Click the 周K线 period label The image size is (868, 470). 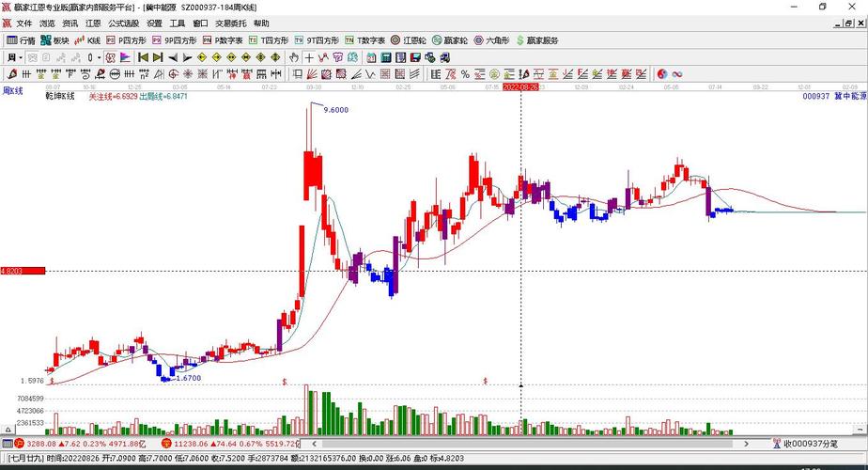(13, 90)
